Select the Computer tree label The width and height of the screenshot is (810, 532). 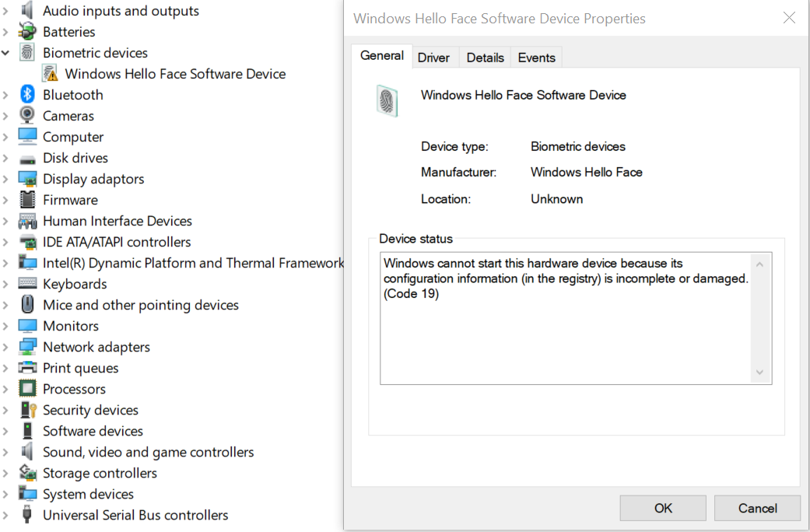(x=73, y=137)
